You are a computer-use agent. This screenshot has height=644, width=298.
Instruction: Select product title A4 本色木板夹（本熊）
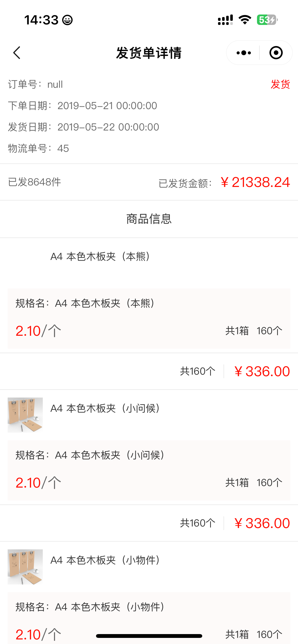(x=100, y=257)
